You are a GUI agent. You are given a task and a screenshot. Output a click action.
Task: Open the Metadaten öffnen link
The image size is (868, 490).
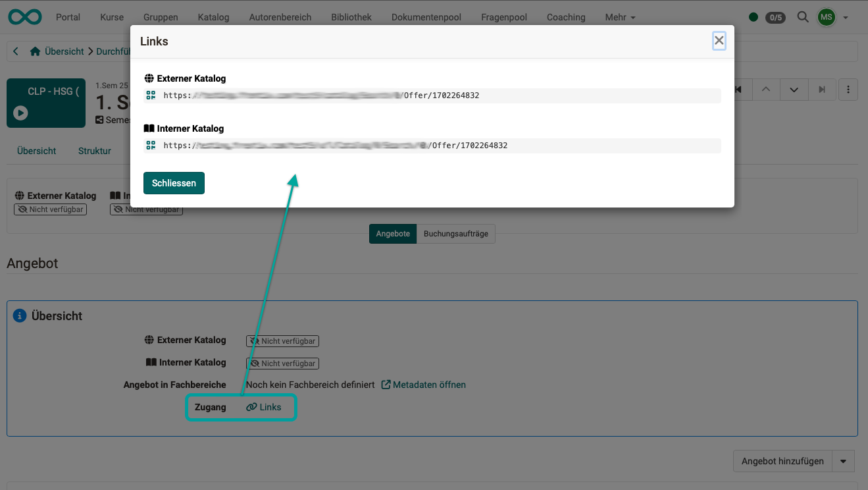[x=423, y=385]
